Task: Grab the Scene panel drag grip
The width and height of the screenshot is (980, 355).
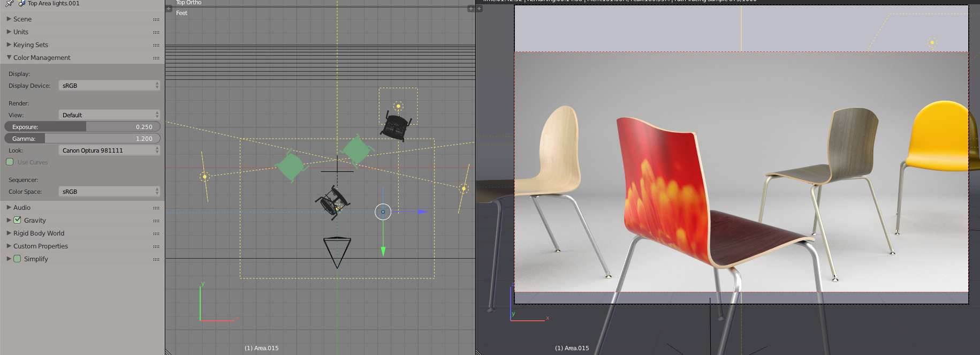Action: pos(156,19)
